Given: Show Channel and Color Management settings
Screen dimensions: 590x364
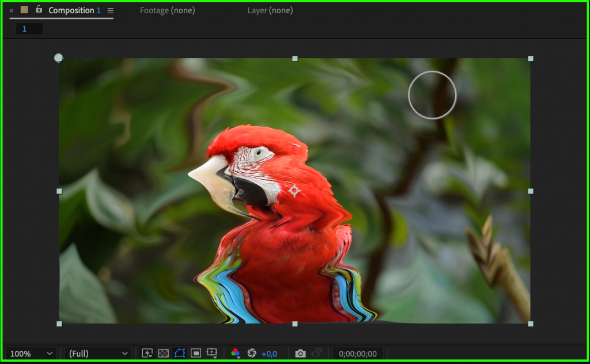Looking at the screenshot, I should click(x=236, y=352).
